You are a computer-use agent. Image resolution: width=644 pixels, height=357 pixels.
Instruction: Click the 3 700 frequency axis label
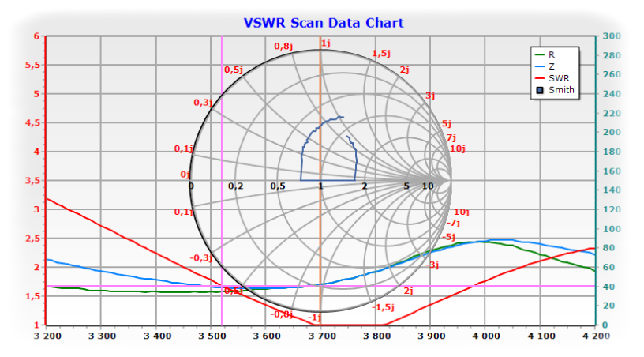pos(322,336)
